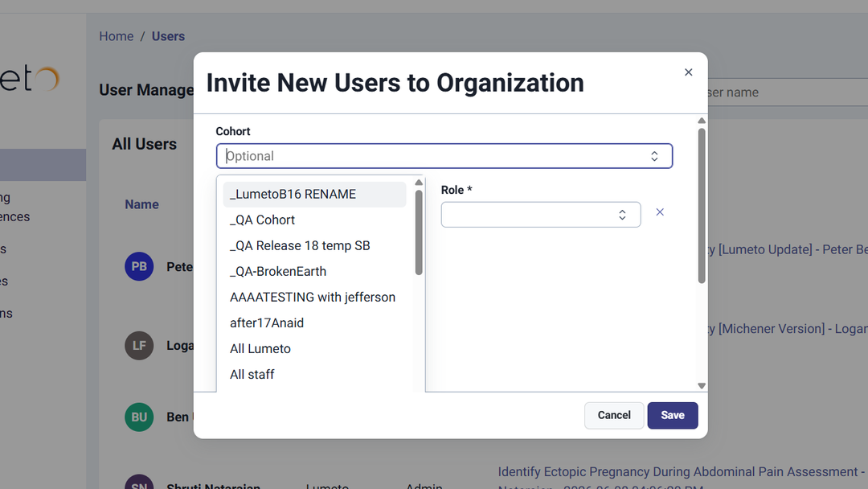
Task: Click the Cancel button
Action: [x=614, y=415]
